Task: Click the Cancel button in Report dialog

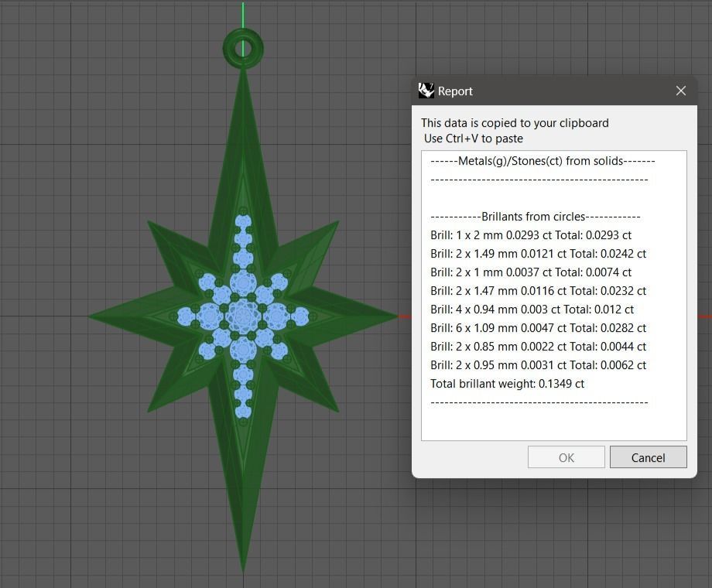Action: click(x=648, y=457)
